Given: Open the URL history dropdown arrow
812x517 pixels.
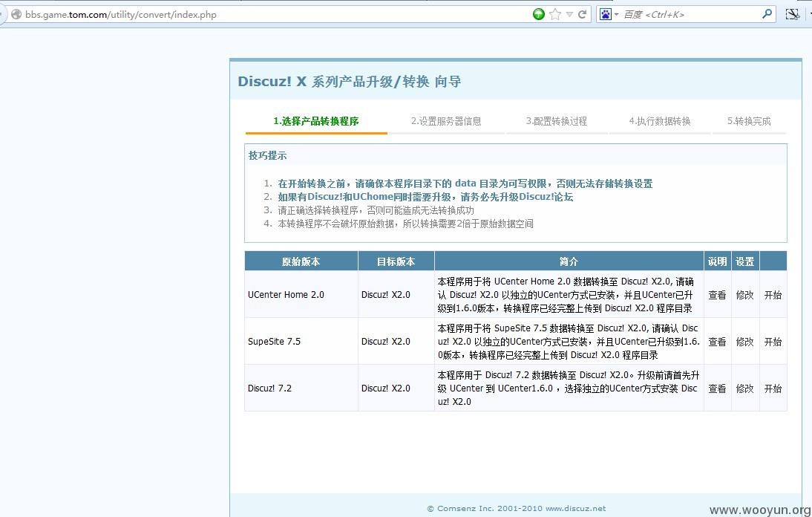Looking at the screenshot, I should (x=569, y=15).
